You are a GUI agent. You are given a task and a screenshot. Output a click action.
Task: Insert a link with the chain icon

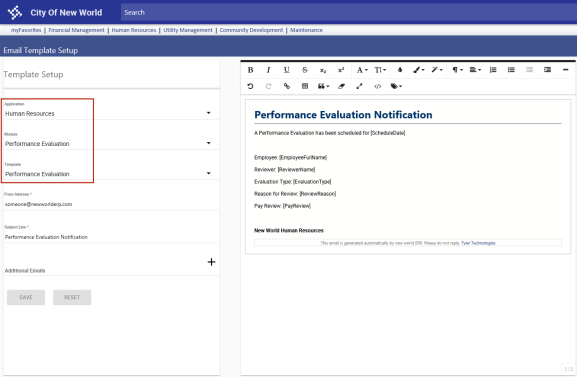(286, 86)
